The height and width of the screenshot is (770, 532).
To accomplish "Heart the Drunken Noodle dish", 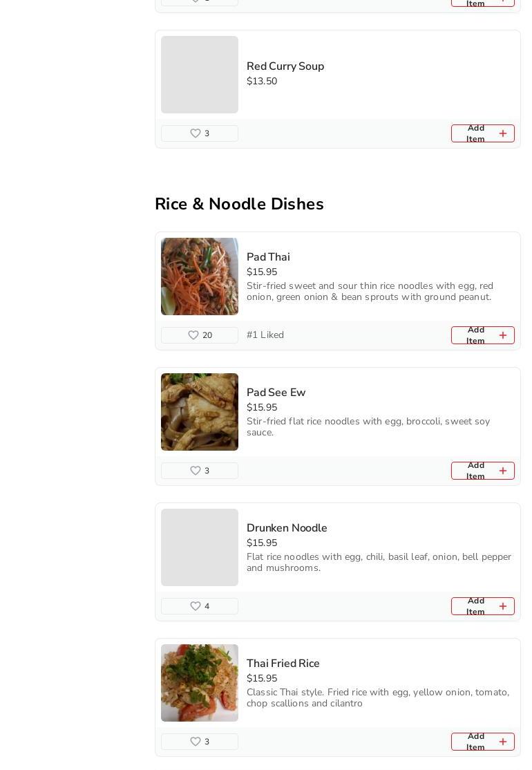I will 196,606.
